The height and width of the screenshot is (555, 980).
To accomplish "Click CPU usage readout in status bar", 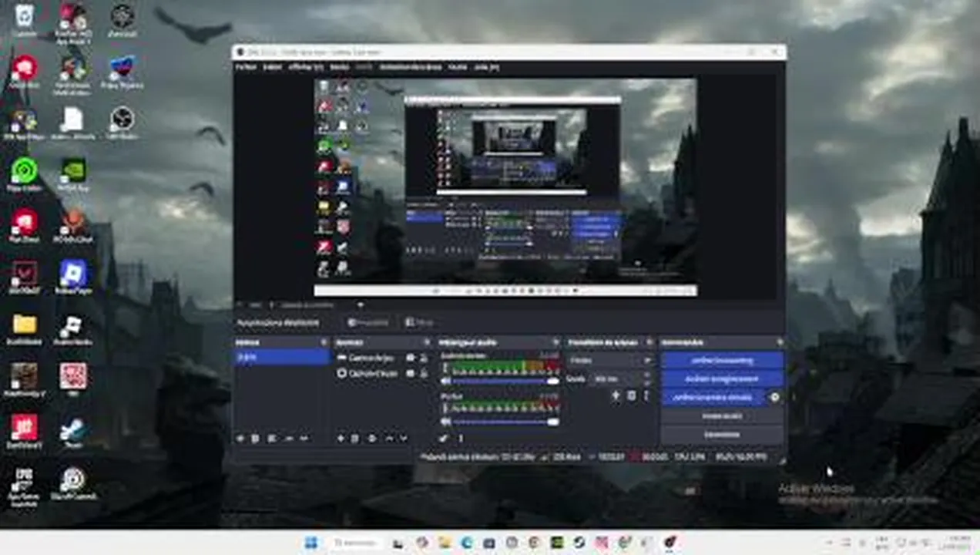I will point(689,456).
